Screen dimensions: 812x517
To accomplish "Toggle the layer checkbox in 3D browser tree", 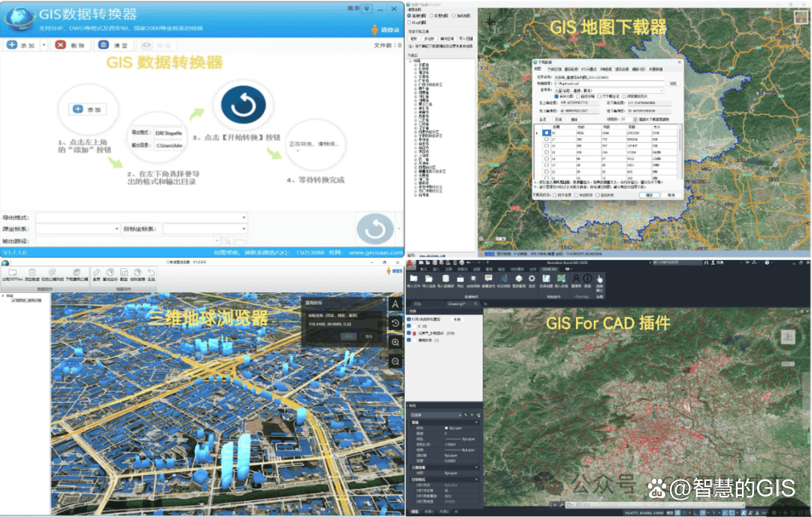I will (13, 300).
